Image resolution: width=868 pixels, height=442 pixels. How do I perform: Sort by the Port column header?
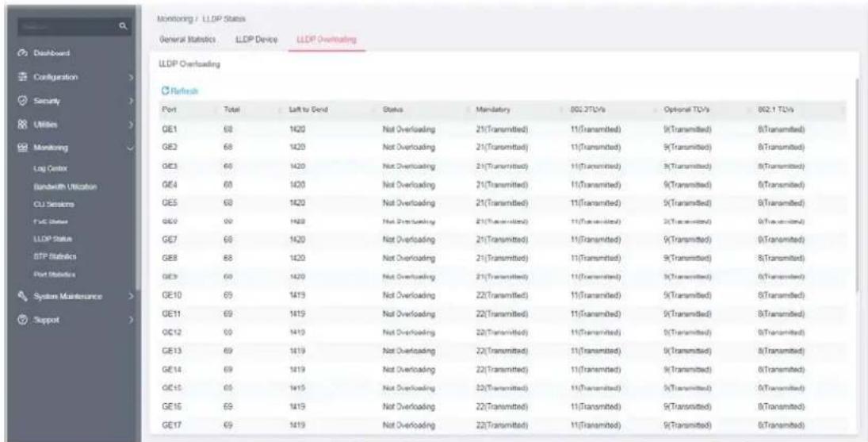pyautogui.click(x=168, y=110)
